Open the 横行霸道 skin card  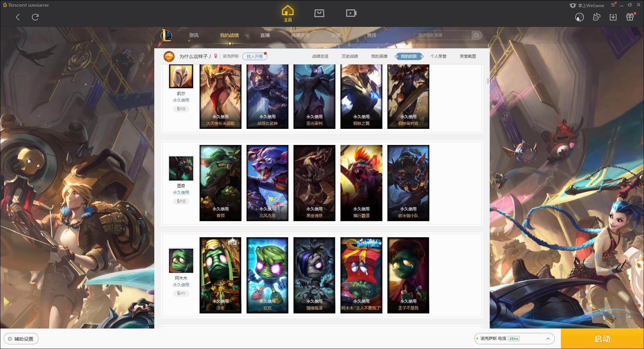tap(361, 183)
